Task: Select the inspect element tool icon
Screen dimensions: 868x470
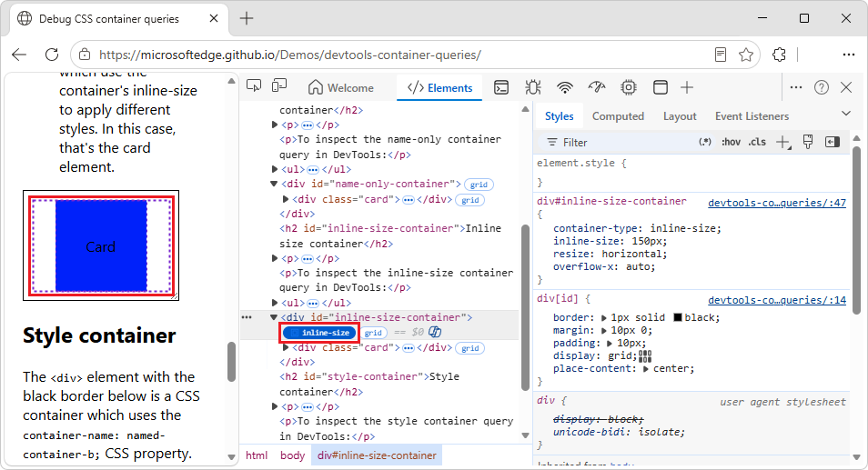Action: point(254,86)
